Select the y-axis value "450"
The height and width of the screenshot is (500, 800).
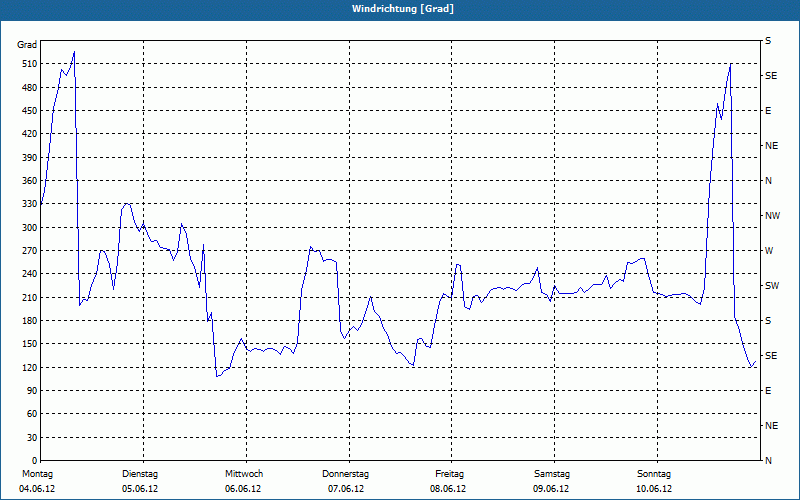pos(30,111)
